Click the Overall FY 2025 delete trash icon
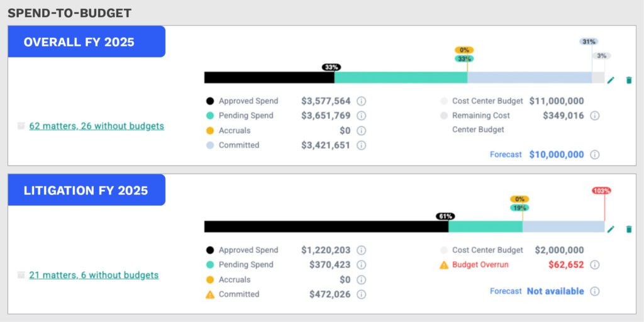This screenshot has height=322, width=644. click(629, 80)
